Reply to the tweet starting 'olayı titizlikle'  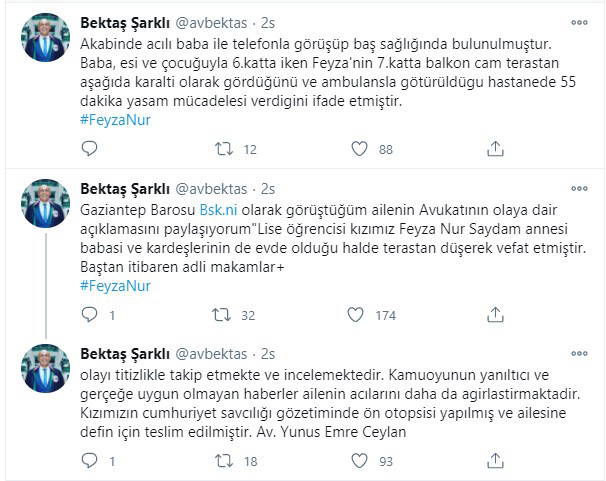tap(86, 460)
